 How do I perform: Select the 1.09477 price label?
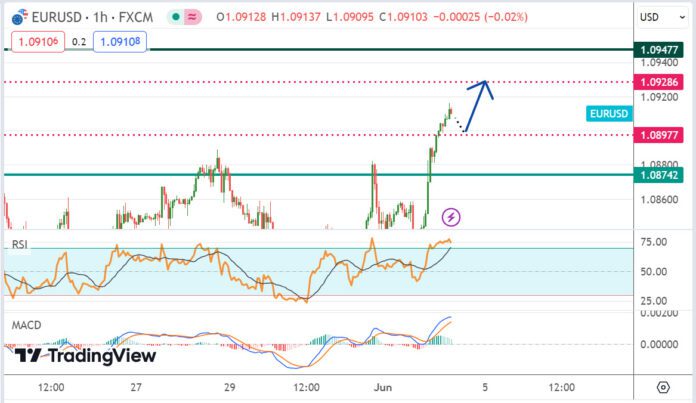click(x=658, y=50)
